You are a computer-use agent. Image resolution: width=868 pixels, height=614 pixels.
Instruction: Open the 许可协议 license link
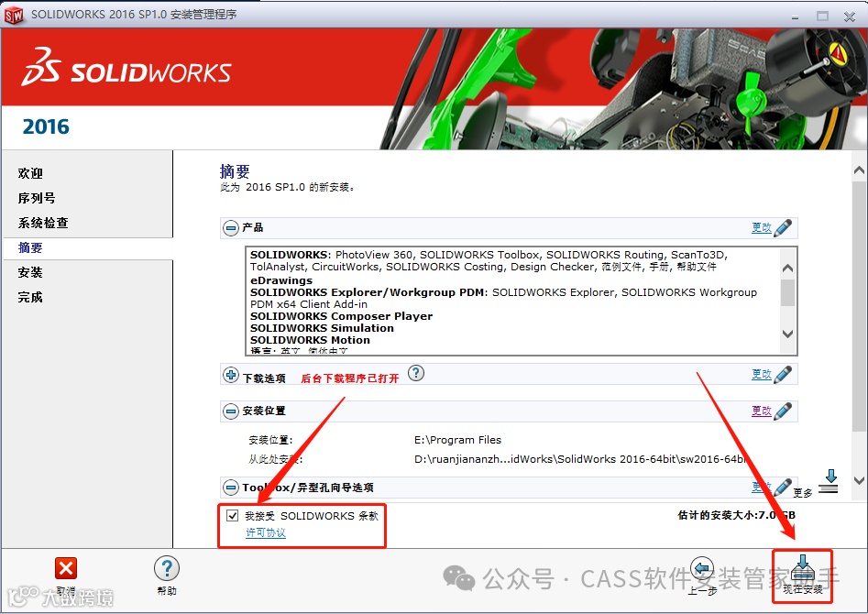[266, 532]
